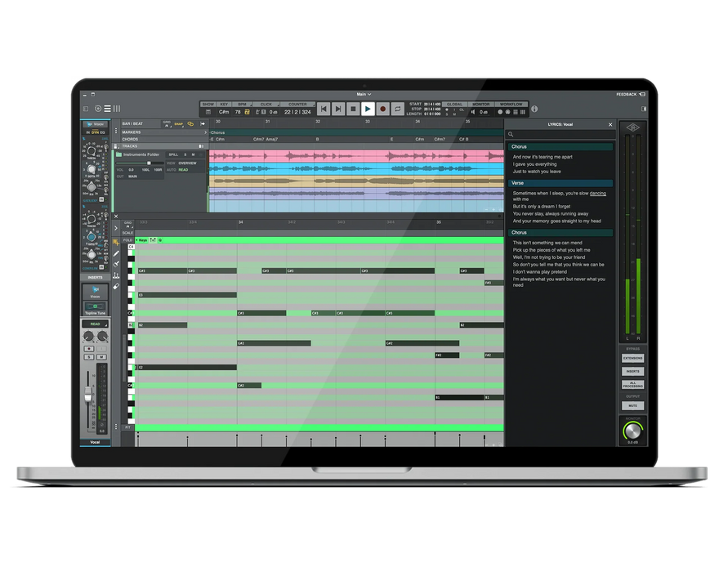Select the eraser tool in the piano roll
The width and height of the screenshot is (728, 572).
(x=116, y=287)
